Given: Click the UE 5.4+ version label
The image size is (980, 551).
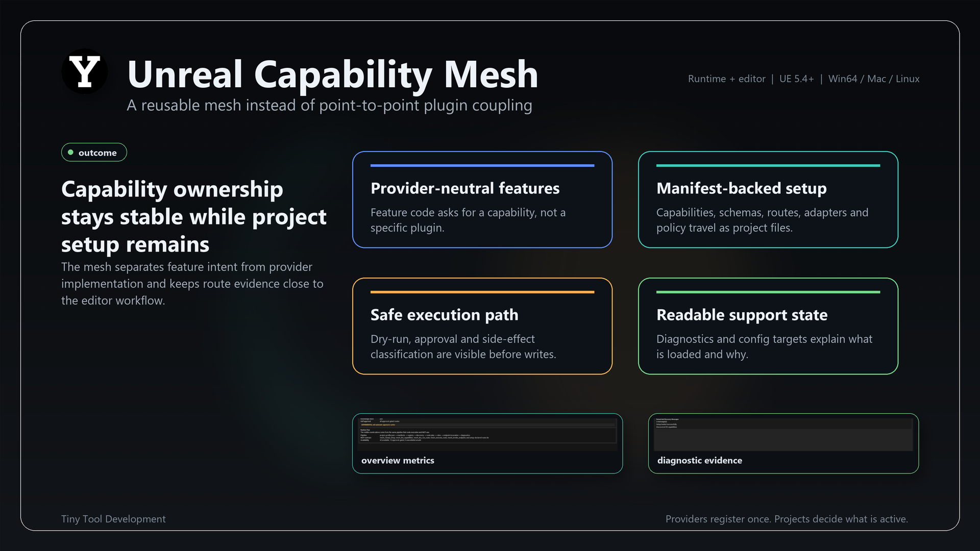Looking at the screenshot, I should pos(796,79).
